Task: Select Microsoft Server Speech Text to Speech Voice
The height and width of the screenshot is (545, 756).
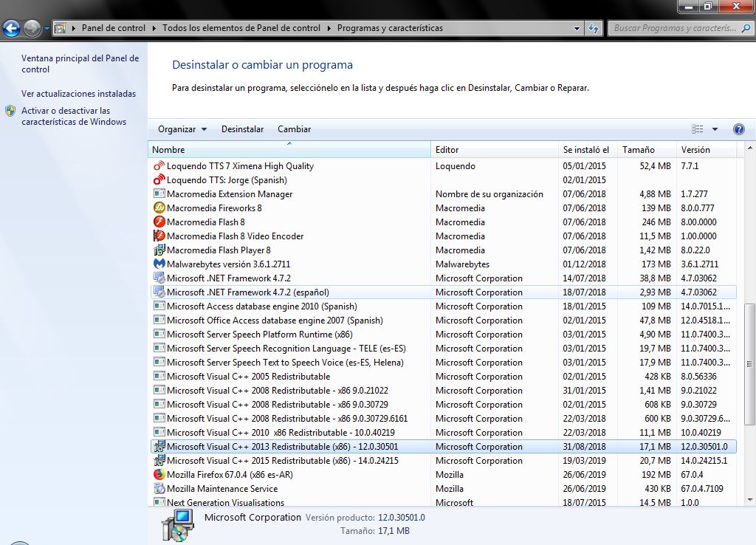Action: [444, 362]
